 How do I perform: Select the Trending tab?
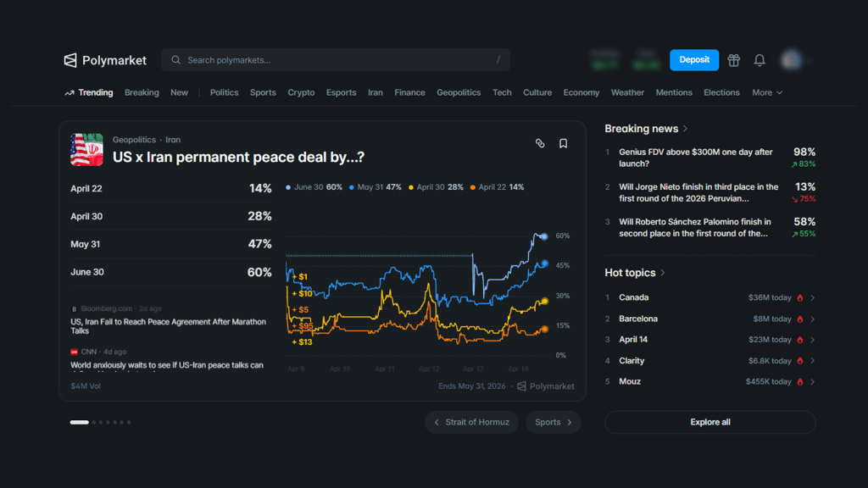pyautogui.click(x=88, y=92)
